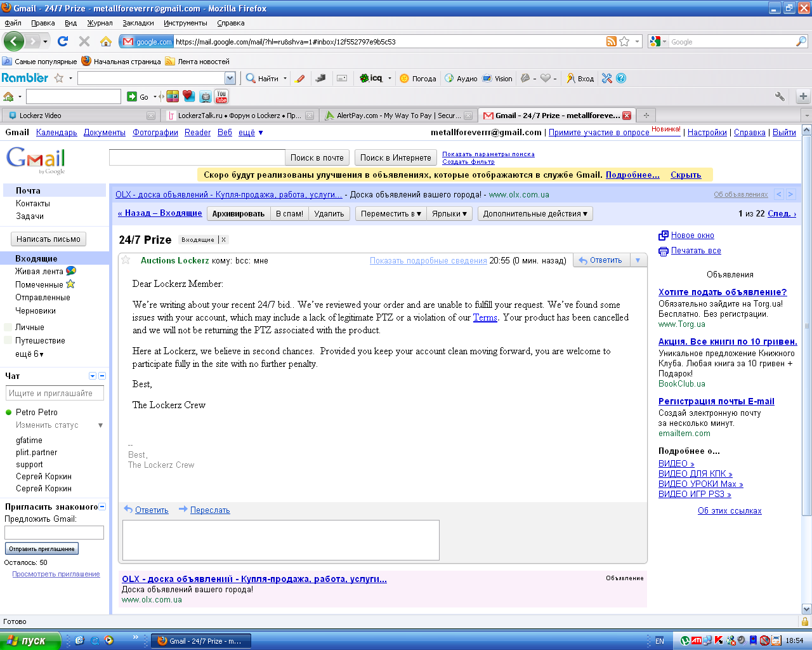Open the Переместить в dropdown
This screenshot has height=650, width=812.
click(391, 214)
